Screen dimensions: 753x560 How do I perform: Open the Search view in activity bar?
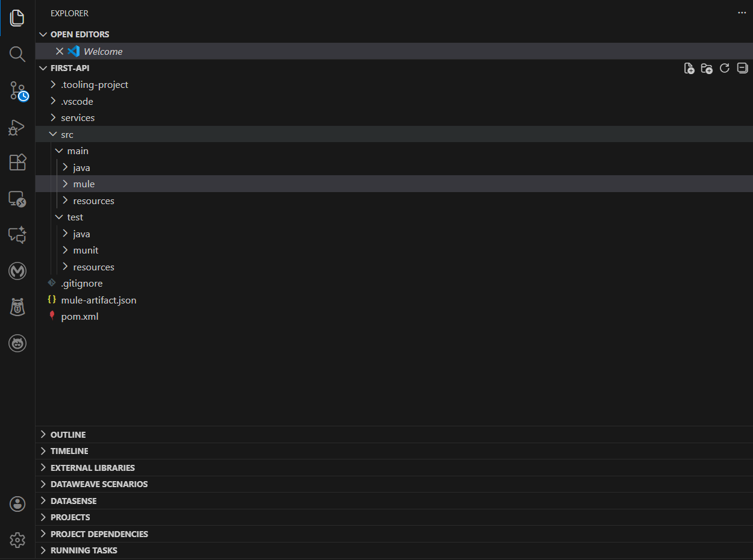[17, 54]
